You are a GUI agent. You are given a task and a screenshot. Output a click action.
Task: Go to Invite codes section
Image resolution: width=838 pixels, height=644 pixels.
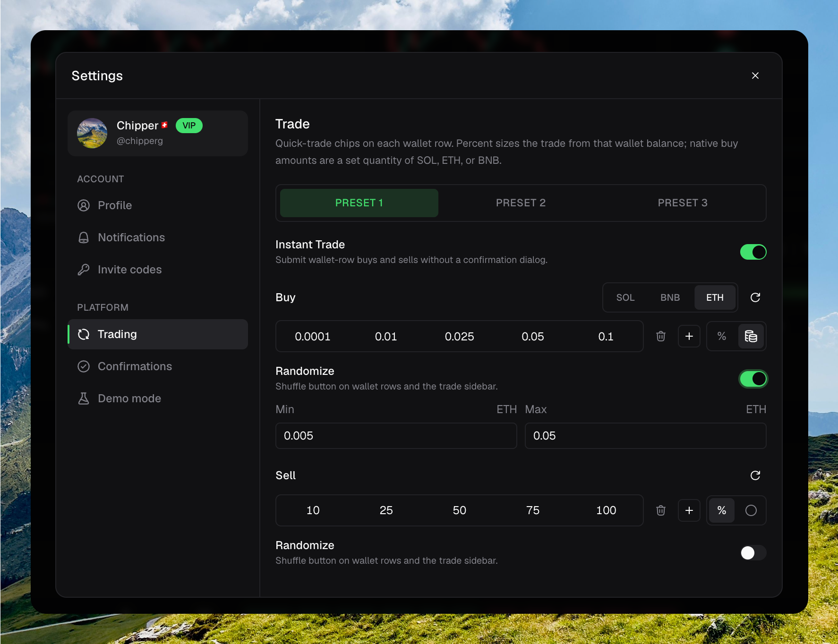point(158,270)
